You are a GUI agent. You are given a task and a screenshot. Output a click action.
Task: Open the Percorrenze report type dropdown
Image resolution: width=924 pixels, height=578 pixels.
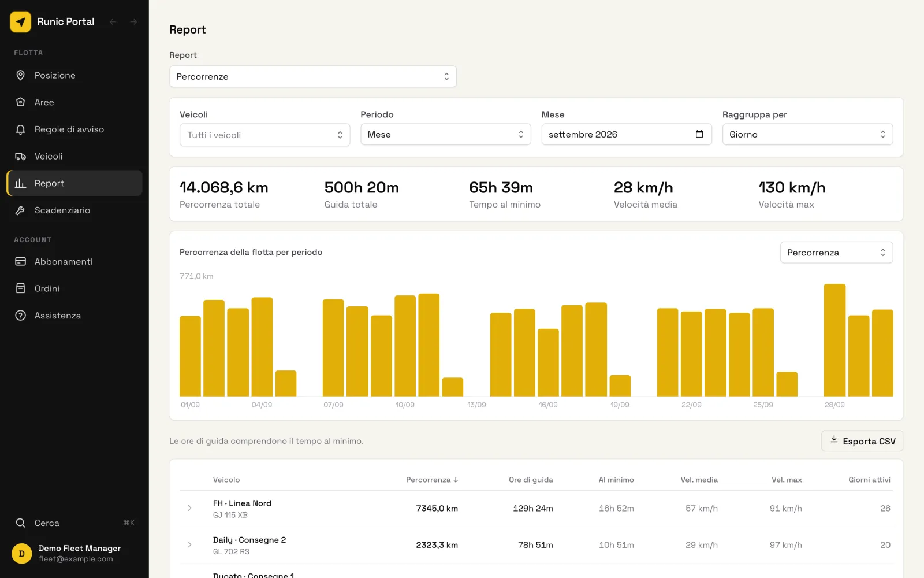[313, 76]
